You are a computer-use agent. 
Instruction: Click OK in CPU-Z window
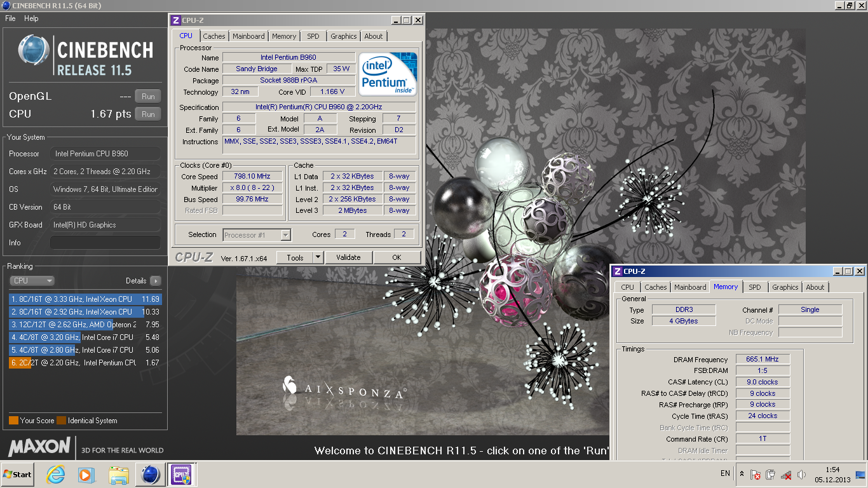click(397, 257)
